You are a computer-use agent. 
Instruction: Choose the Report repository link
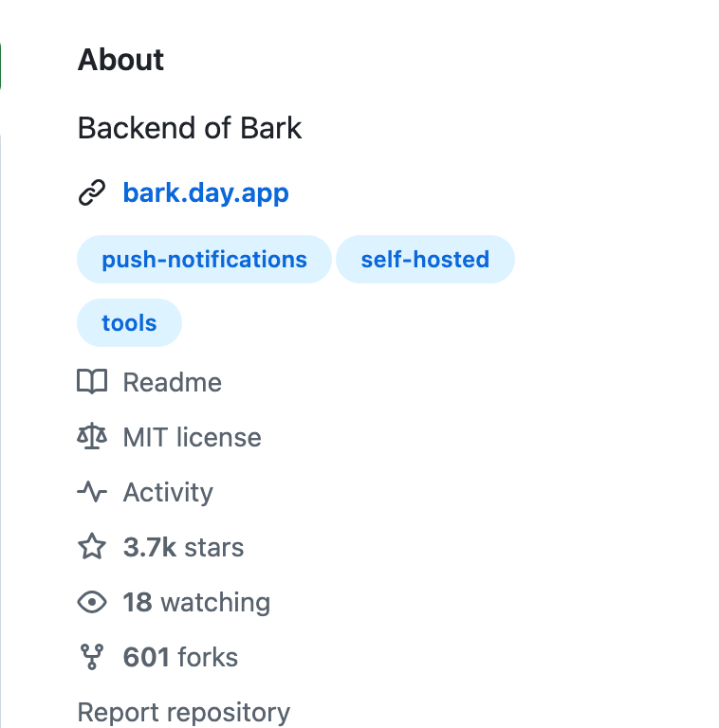(x=183, y=713)
